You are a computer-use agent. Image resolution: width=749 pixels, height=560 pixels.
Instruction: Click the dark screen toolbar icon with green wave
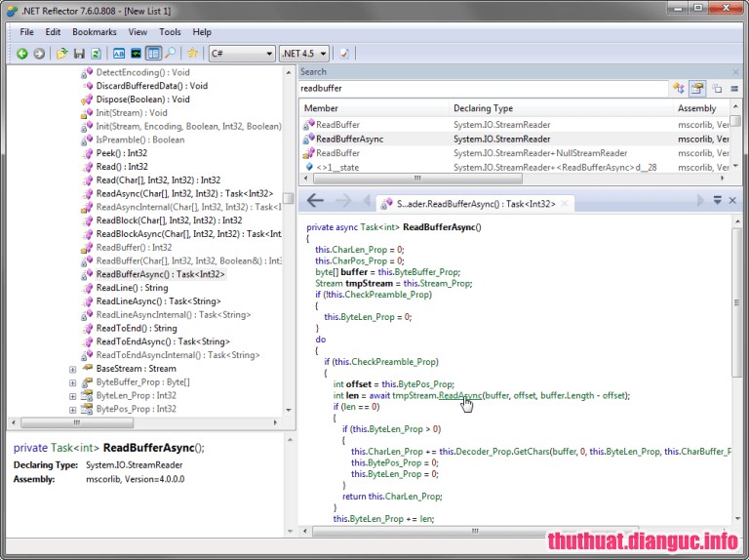pyautogui.click(x=137, y=54)
